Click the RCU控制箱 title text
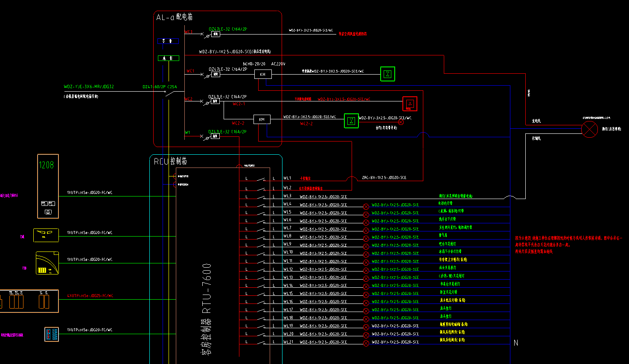This screenshot has height=364, width=629. 170,162
